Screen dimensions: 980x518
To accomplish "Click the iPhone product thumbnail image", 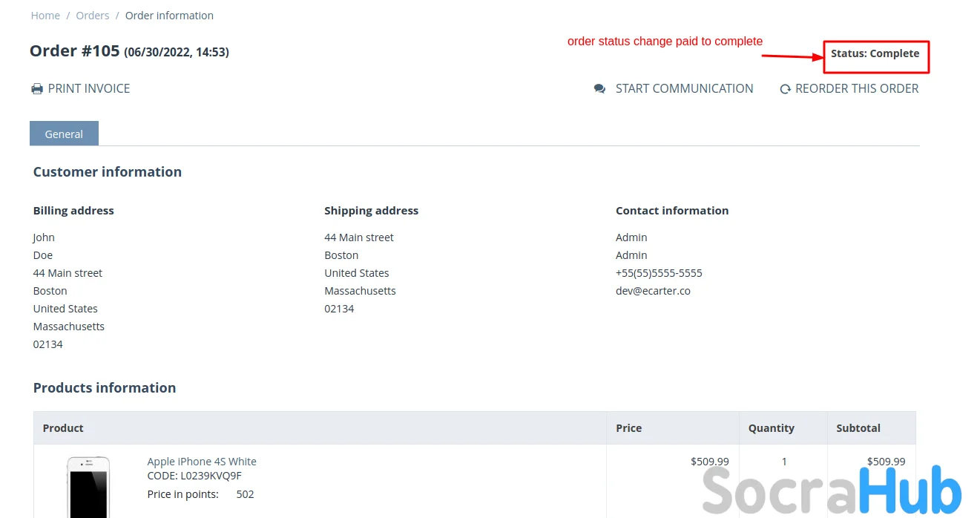I will (88, 487).
